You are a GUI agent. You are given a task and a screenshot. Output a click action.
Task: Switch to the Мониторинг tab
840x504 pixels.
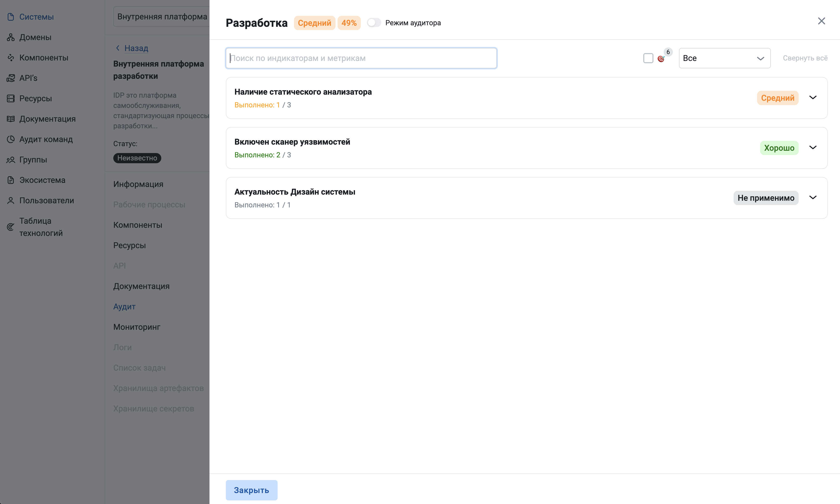[x=137, y=327]
